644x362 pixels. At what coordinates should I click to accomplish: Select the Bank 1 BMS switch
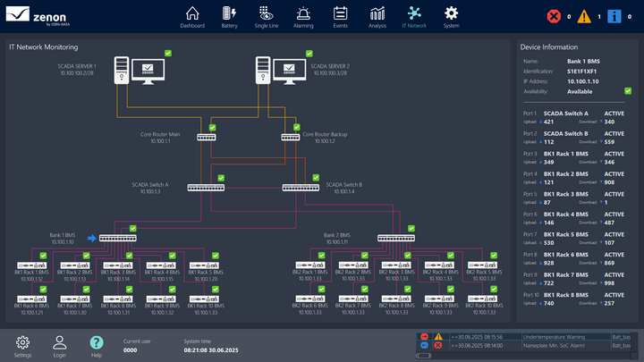tap(118, 238)
